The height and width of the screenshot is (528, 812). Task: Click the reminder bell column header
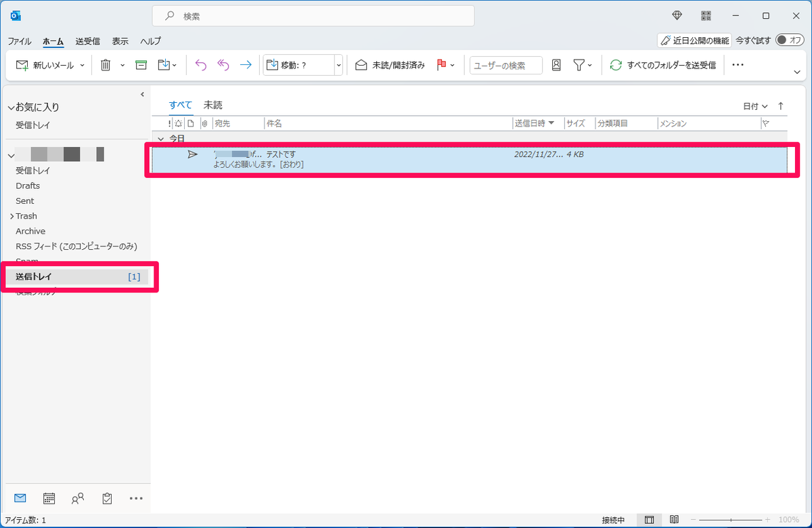point(179,123)
